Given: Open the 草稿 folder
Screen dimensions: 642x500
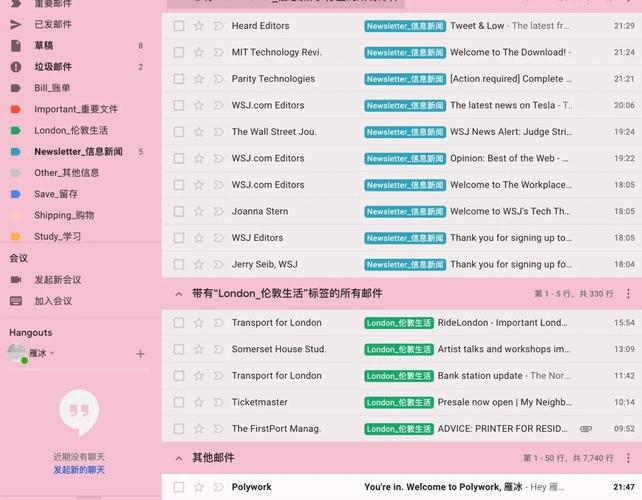Looking at the screenshot, I should coord(44,45).
